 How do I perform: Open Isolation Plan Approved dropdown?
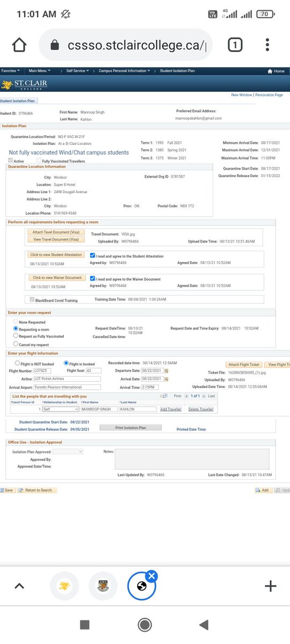pos(68,452)
